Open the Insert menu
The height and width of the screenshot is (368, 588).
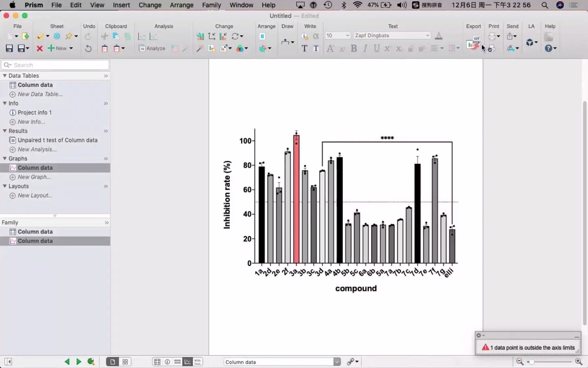click(x=121, y=5)
